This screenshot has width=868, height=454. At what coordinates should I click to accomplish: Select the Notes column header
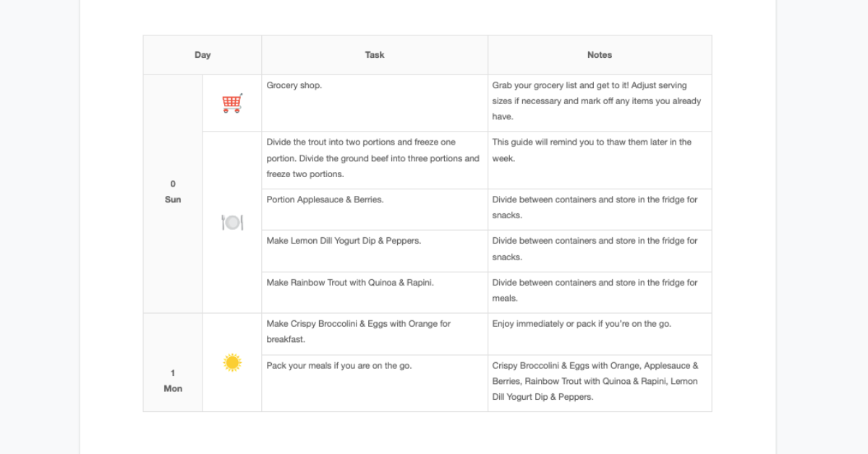600,55
